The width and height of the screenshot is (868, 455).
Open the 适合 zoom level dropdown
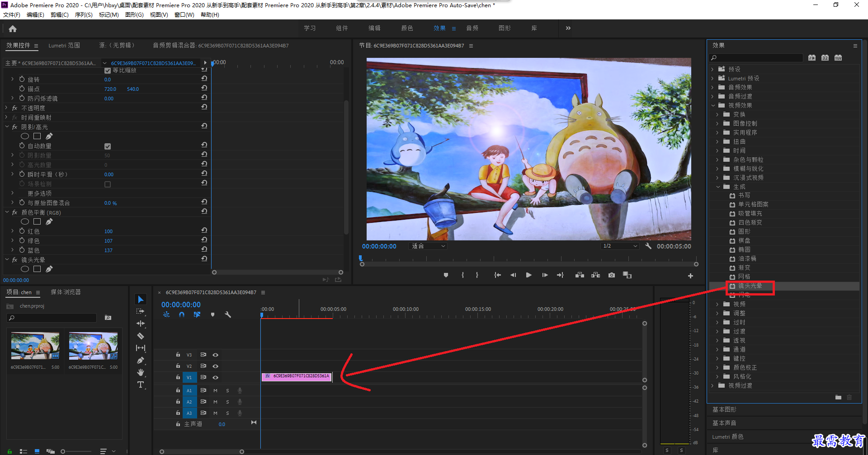(428, 246)
